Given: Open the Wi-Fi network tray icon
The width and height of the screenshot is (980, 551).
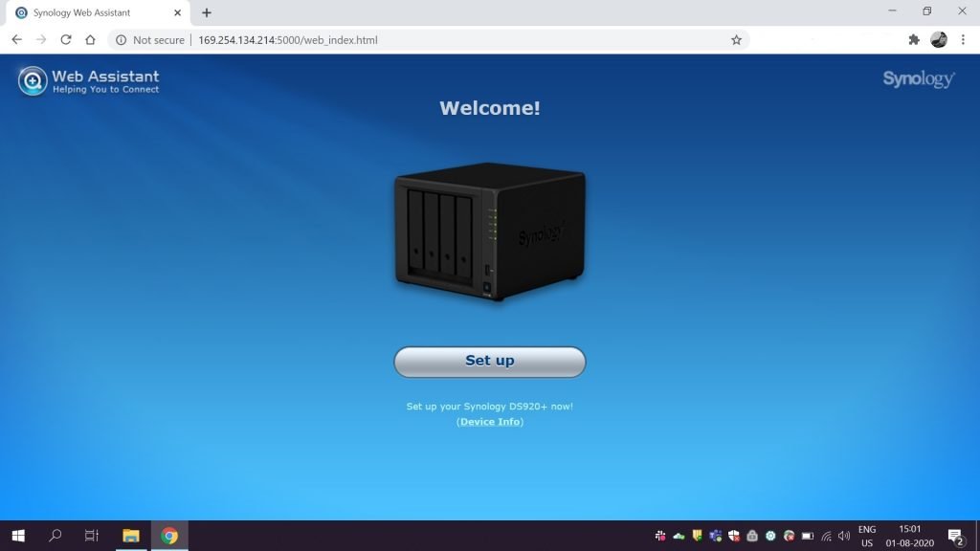Looking at the screenshot, I should 826,536.
